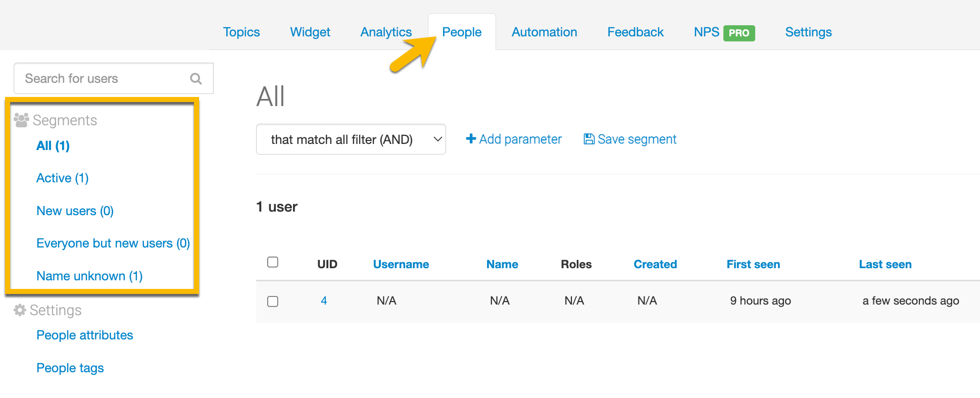The height and width of the screenshot is (398, 980).
Task: Open the match filter (AND) dropdown
Action: 351,139
